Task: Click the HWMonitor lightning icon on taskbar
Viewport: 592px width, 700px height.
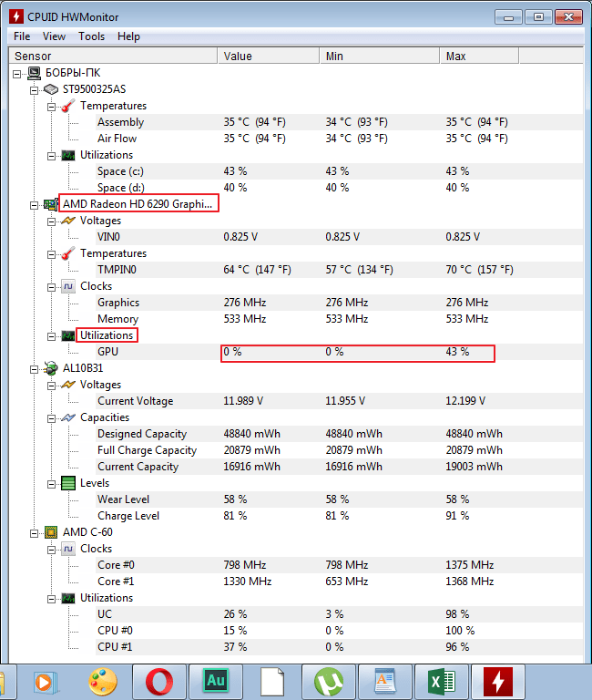Action: pyautogui.click(x=498, y=682)
